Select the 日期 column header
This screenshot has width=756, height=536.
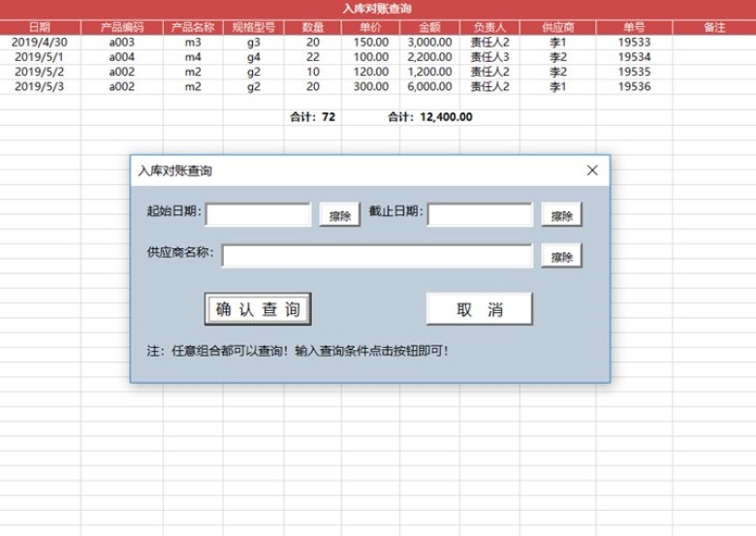click(x=40, y=27)
